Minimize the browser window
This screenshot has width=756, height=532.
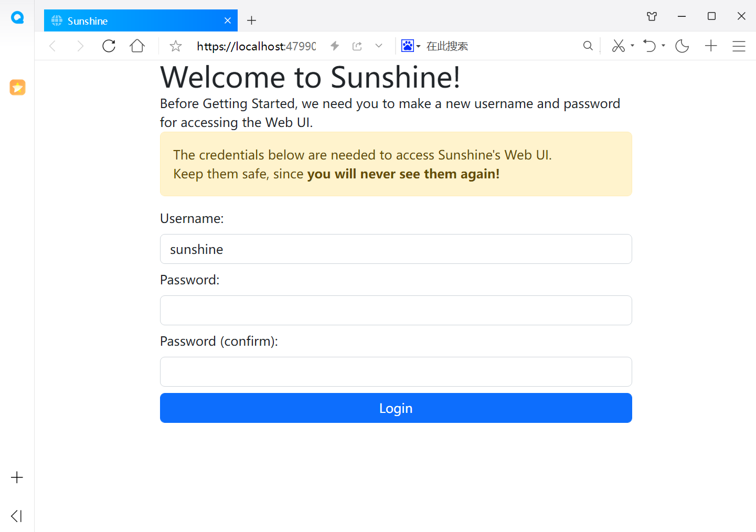click(682, 16)
